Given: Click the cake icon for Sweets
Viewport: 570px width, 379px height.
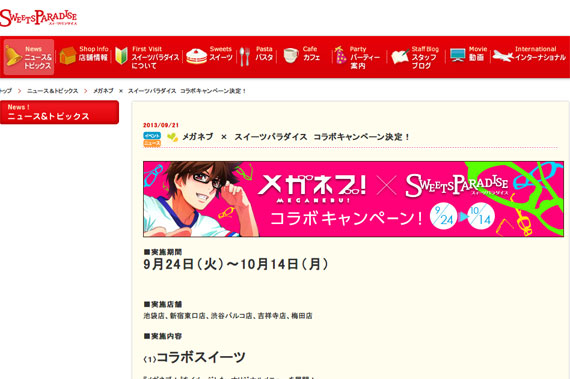Looking at the screenshot, I should tap(196, 56).
